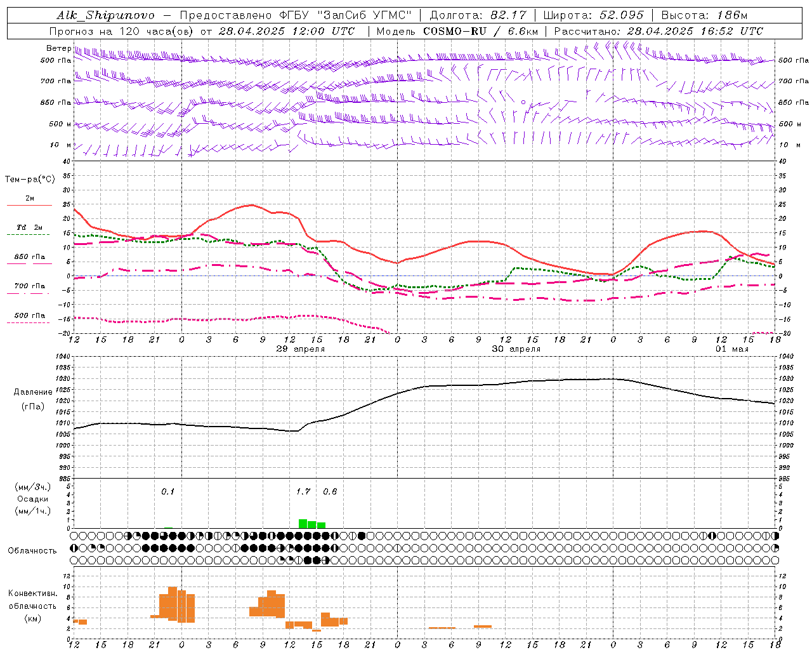Click the Долгота: 82.17 value

[478, 15]
